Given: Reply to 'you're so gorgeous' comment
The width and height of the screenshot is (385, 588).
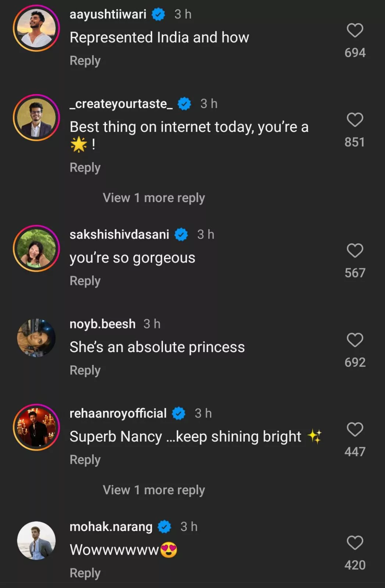Looking at the screenshot, I should point(85,281).
